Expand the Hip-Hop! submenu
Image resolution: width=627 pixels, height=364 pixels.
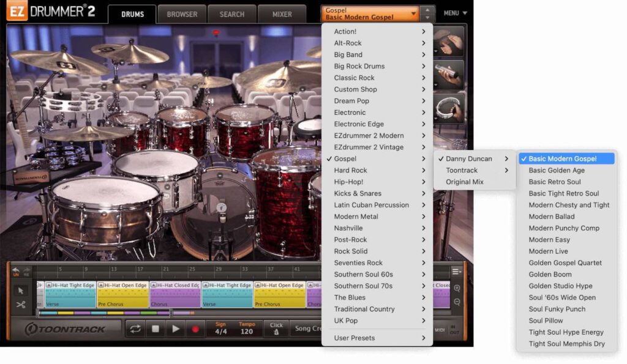coord(377,182)
